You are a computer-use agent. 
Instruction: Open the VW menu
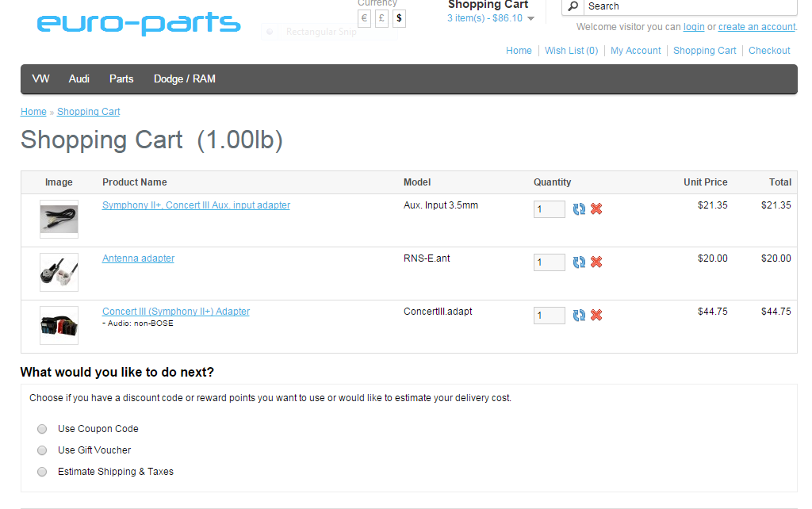point(41,78)
